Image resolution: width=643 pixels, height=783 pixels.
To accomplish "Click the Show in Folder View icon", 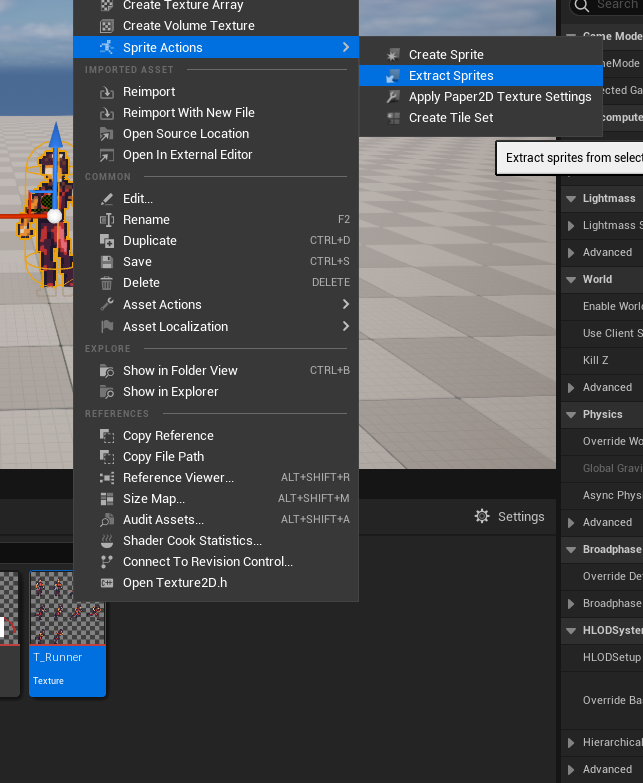I will click(107, 371).
